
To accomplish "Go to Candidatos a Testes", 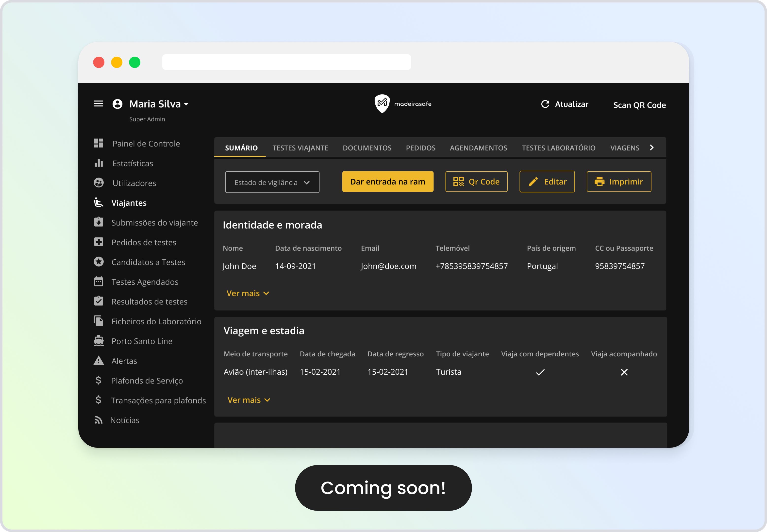I will pyautogui.click(x=148, y=262).
